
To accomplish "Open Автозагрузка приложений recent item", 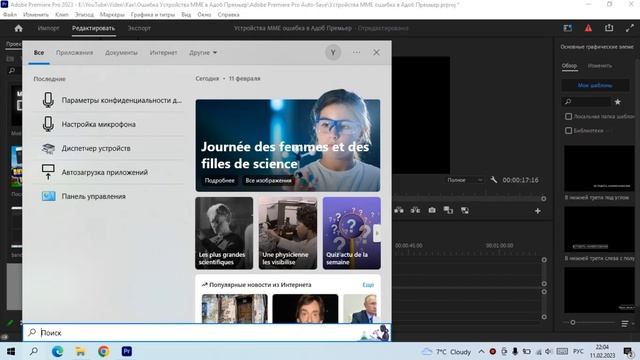I will click(x=108, y=172).
